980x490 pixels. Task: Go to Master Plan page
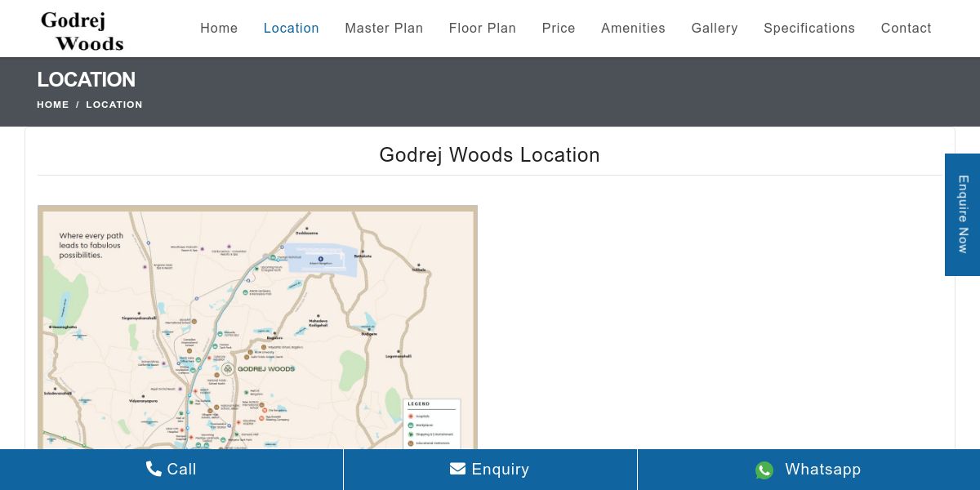tap(384, 28)
